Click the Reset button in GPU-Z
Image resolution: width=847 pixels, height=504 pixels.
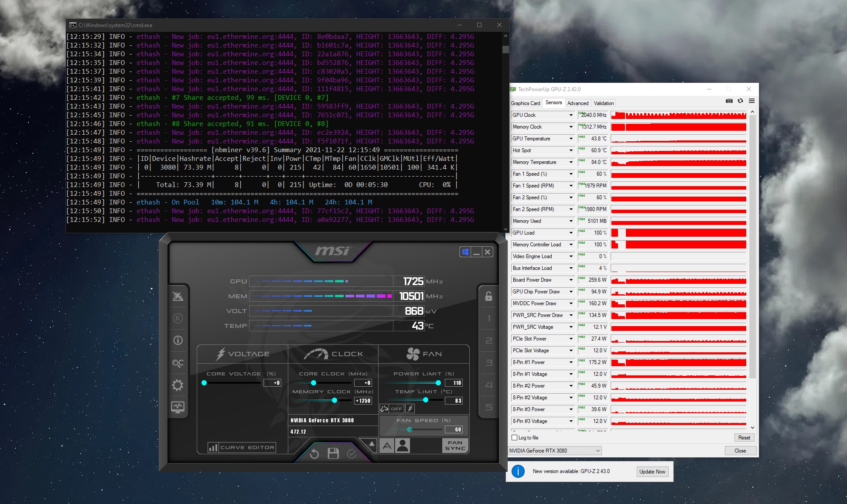click(744, 438)
